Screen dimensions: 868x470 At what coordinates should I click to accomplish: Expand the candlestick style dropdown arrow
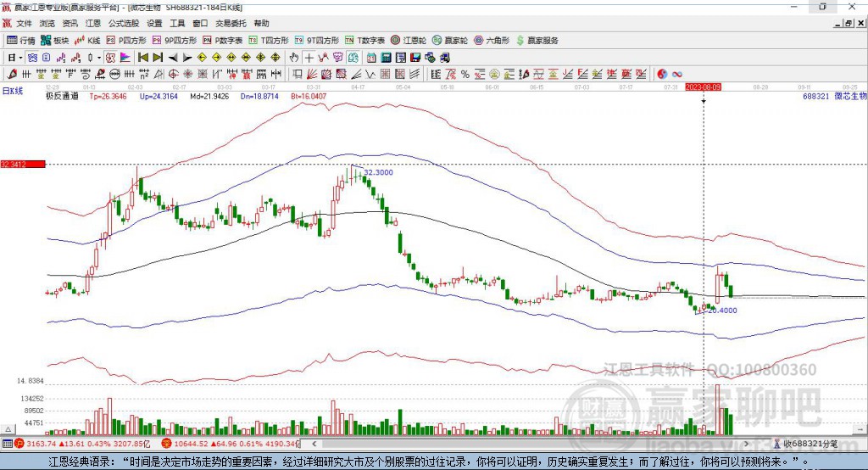pyautogui.click(x=99, y=58)
